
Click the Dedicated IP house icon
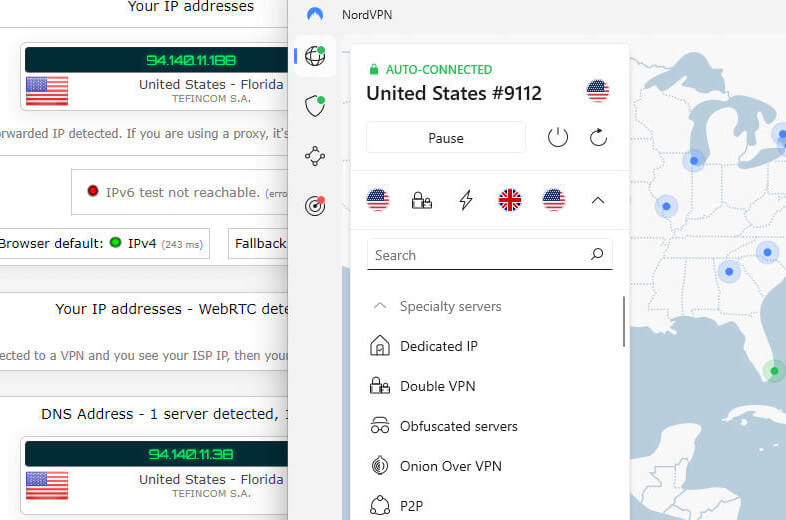coord(379,346)
